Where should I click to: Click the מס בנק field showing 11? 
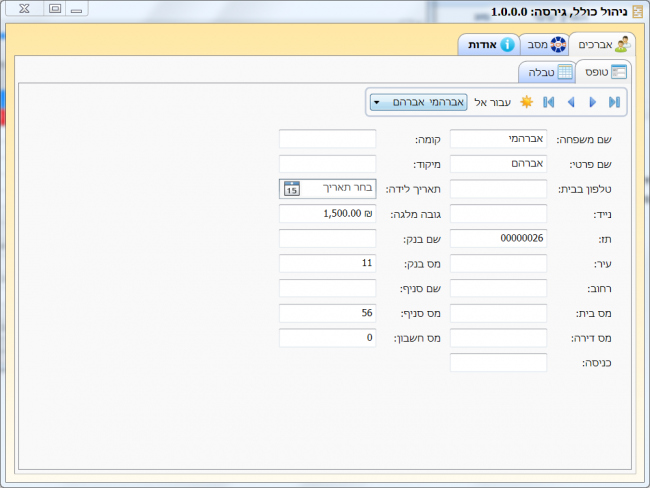(327, 263)
